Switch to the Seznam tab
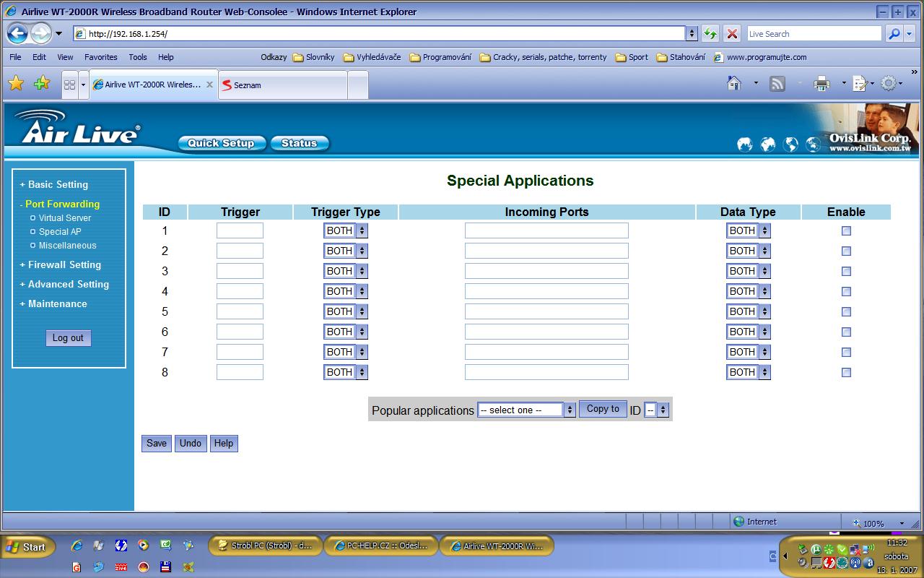The image size is (924, 578). click(282, 85)
